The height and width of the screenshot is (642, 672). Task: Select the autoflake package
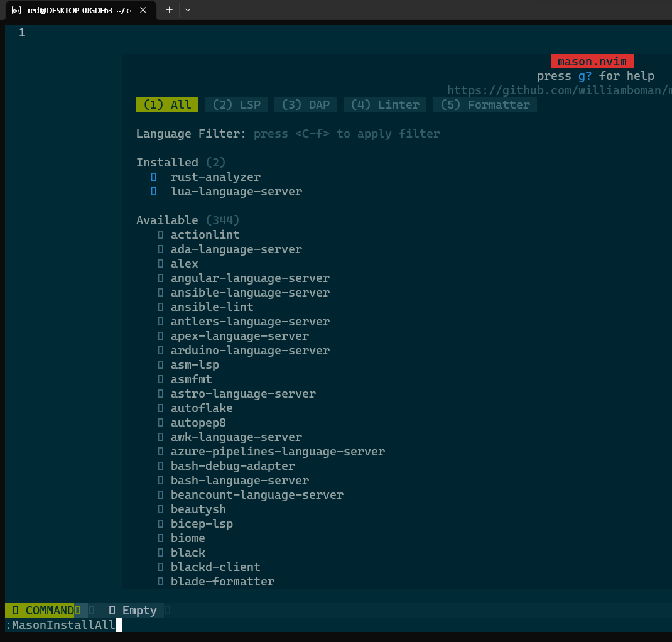(x=202, y=408)
